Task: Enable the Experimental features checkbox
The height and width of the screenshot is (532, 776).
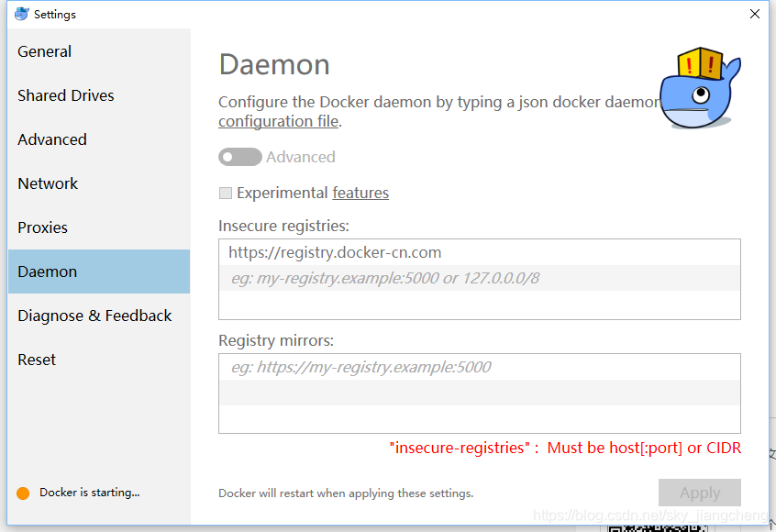Action: coord(225,193)
